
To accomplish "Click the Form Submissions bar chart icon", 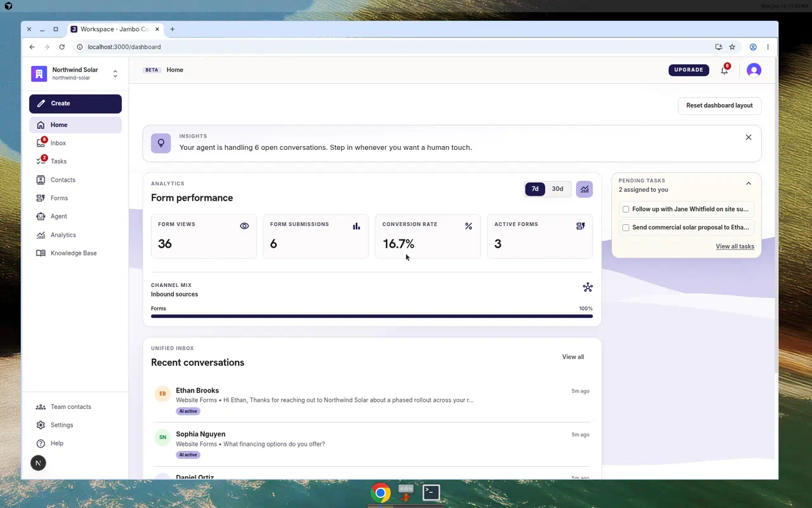I will point(357,226).
